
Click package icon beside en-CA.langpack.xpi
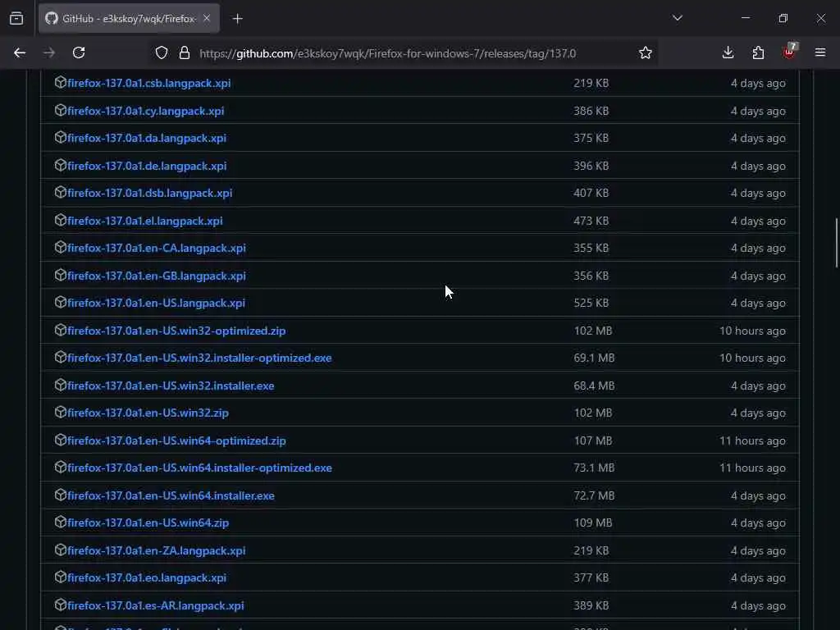click(61, 248)
